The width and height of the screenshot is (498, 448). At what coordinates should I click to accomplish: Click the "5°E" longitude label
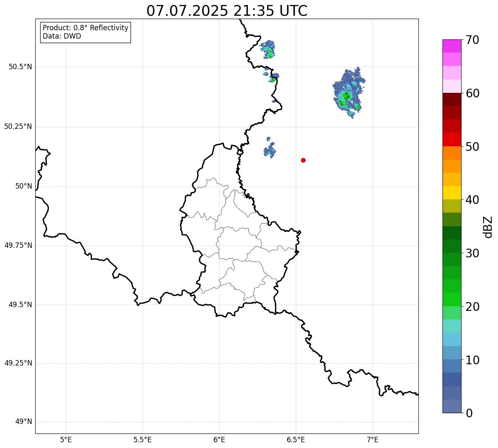tap(66, 439)
